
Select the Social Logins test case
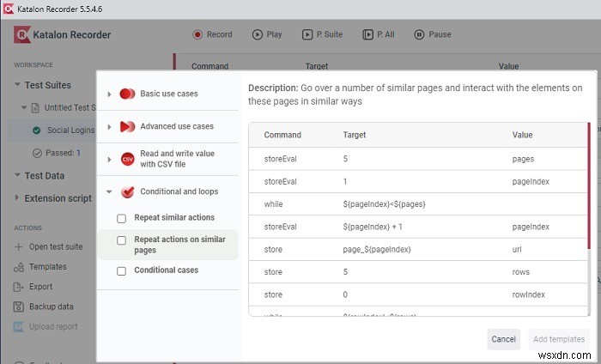tap(70, 130)
